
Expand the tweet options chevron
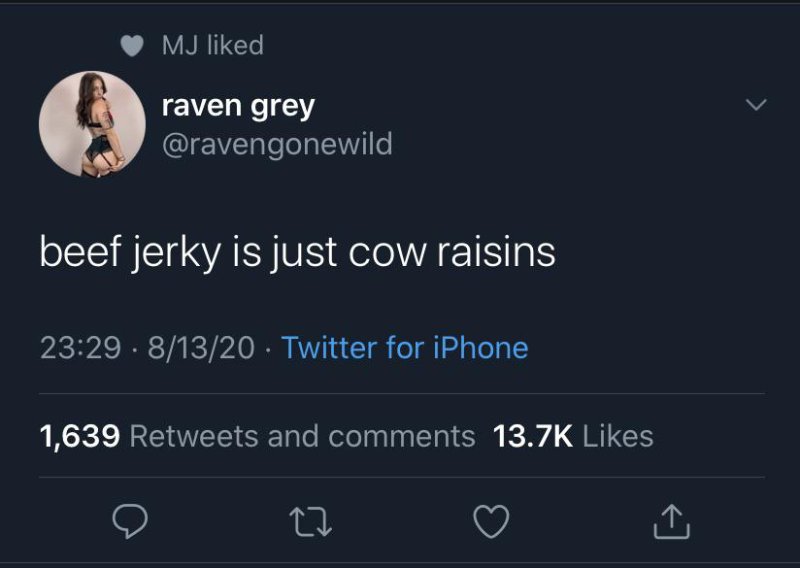tap(757, 105)
